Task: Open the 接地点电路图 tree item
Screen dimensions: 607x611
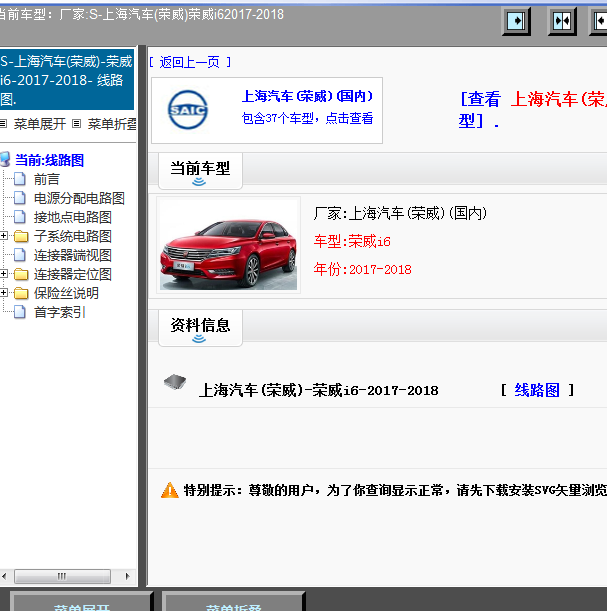Action: click(x=72, y=217)
